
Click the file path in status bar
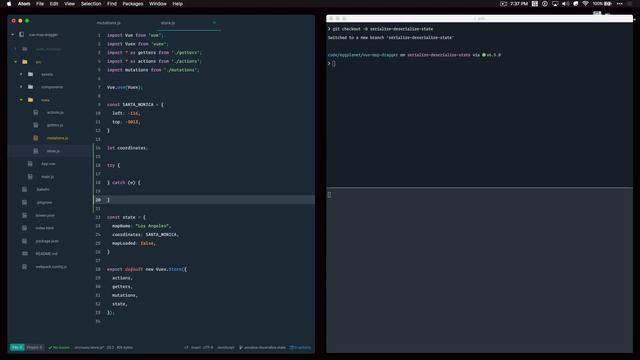(x=89, y=347)
